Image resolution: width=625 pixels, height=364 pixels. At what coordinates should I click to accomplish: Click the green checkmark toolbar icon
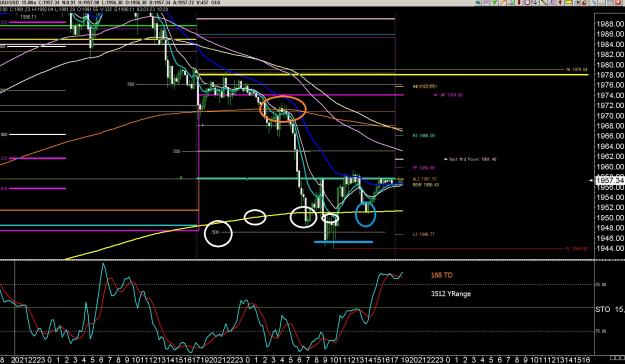pyautogui.click(x=494, y=2)
